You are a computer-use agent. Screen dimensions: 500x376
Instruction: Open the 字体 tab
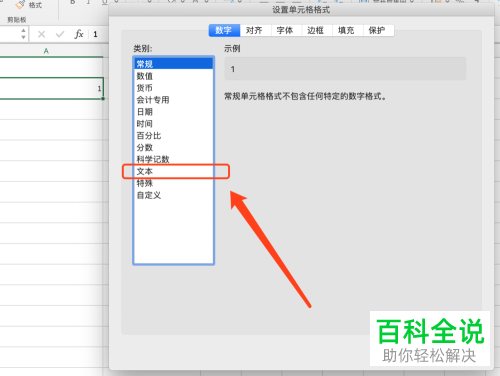point(286,30)
